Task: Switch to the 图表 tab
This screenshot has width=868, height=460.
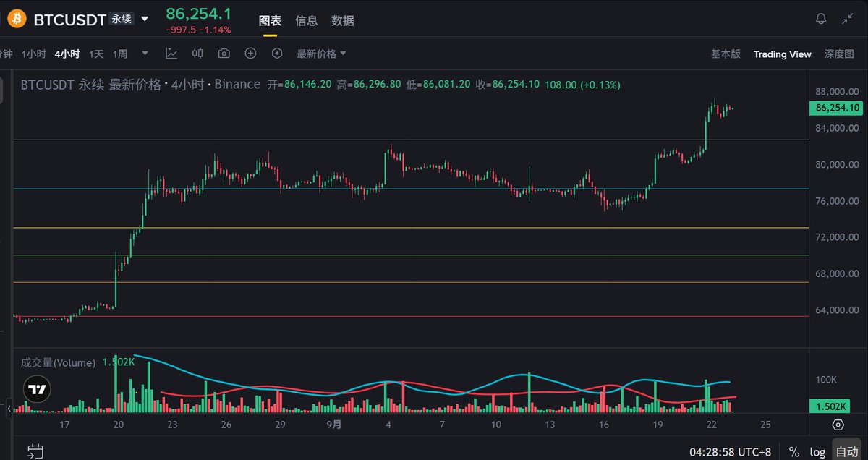Action: click(x=271, y=20)
